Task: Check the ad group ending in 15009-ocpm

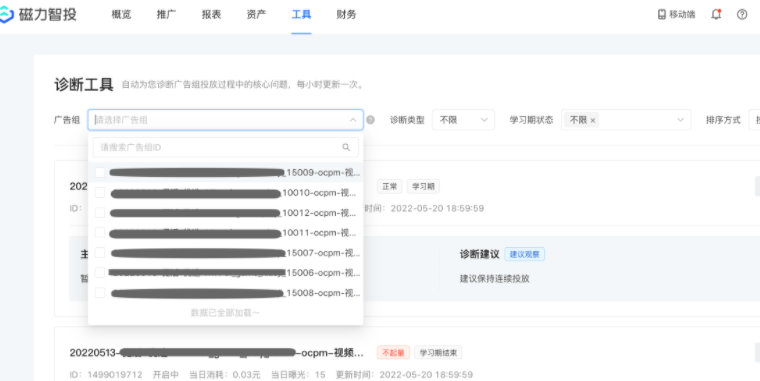Action: click(100, 173)
